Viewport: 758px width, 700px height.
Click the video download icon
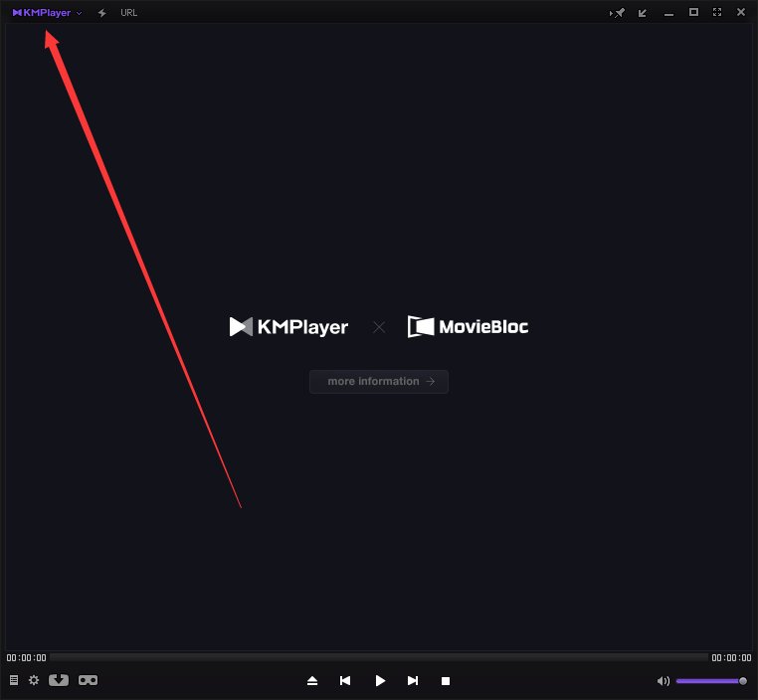(59, 680)
